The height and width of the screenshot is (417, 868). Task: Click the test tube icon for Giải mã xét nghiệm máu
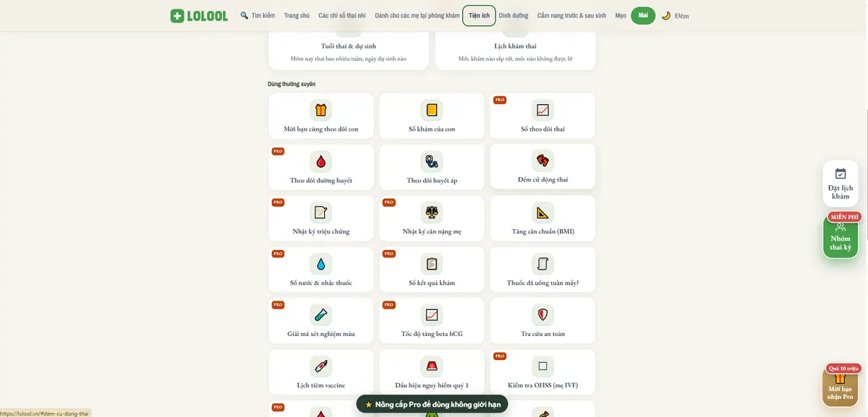[321, 315]
